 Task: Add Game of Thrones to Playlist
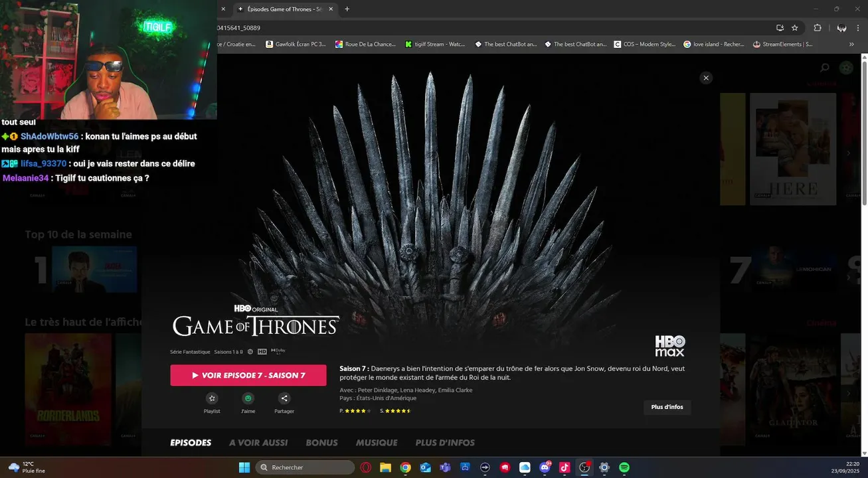(212, 398)
